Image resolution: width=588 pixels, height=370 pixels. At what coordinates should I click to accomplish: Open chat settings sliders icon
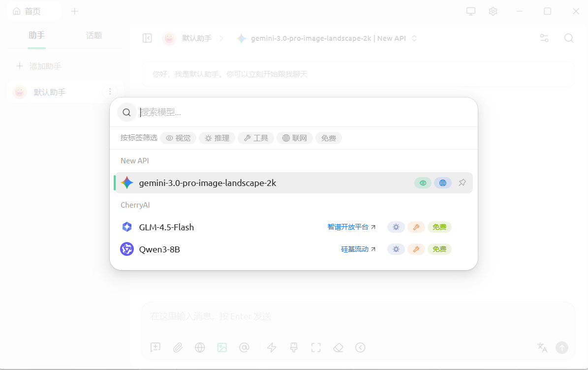point(544,38)
